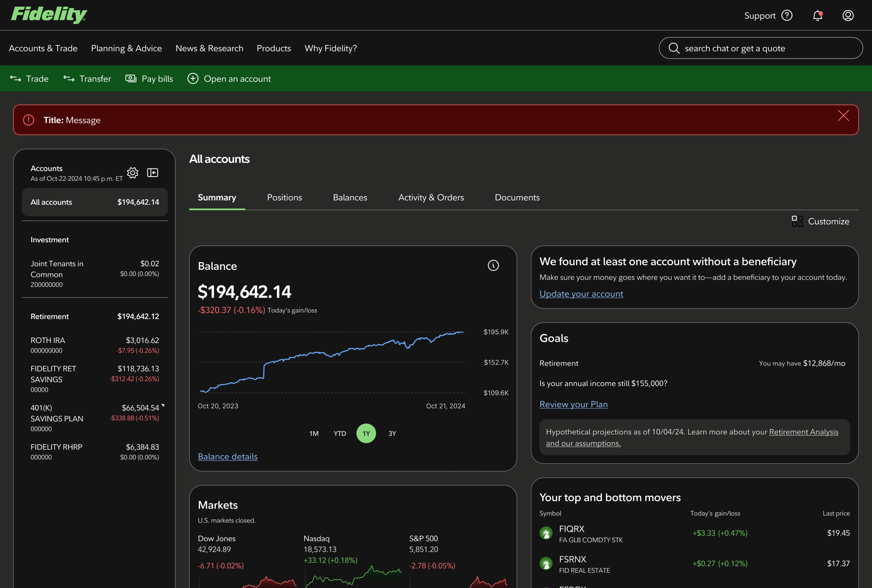Click Balance details link
This screenshot has width=872, height=588.
(x=228, y=457)
